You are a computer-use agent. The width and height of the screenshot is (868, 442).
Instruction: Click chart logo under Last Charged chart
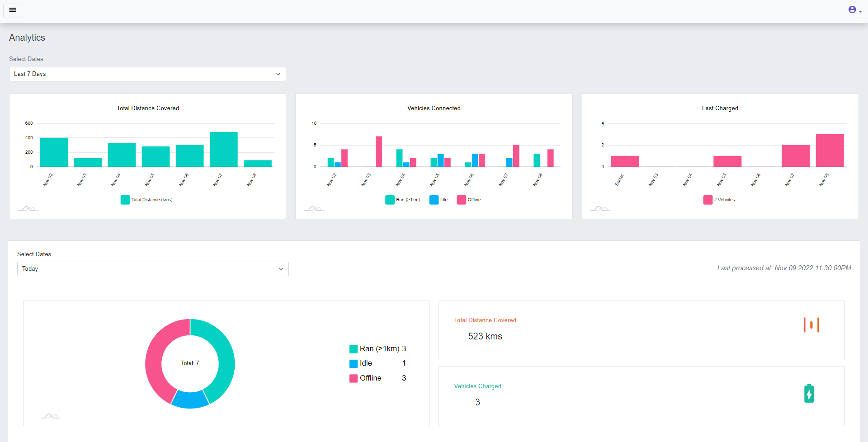coord(600,208)
